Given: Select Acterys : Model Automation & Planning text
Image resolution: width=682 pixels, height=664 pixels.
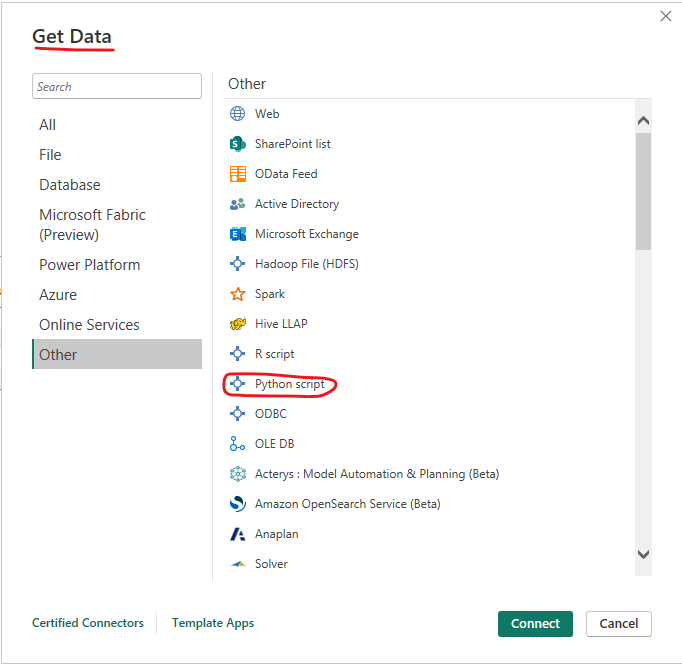Looking at the screenshot, I should [377, 474].
